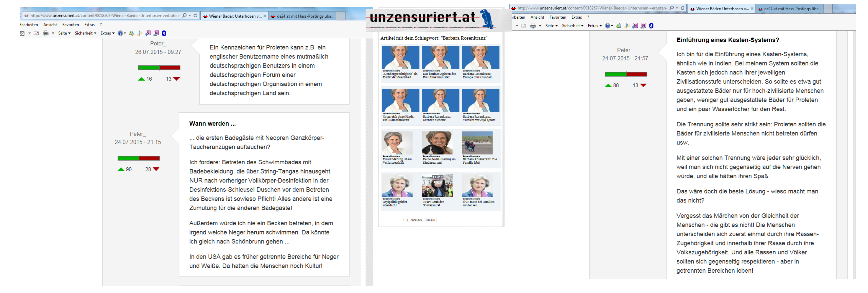Expand the Sicherheit dropdown above the Kasten-Systems comment
This screenshot has height=293, width=868.
572,26
